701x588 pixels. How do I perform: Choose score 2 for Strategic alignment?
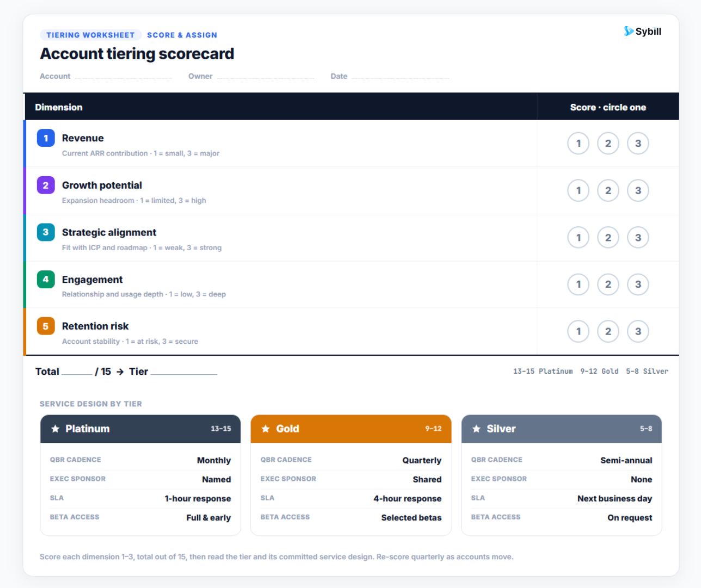[x=608, y=237]
